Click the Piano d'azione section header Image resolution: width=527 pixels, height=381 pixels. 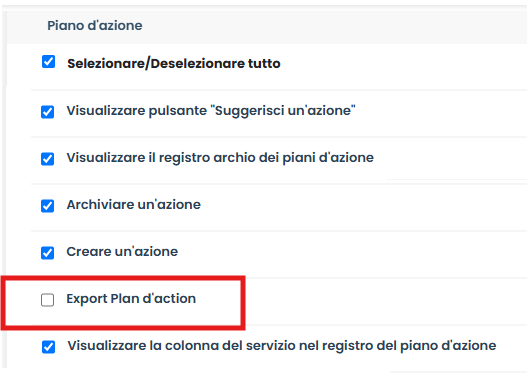[95, 26]
